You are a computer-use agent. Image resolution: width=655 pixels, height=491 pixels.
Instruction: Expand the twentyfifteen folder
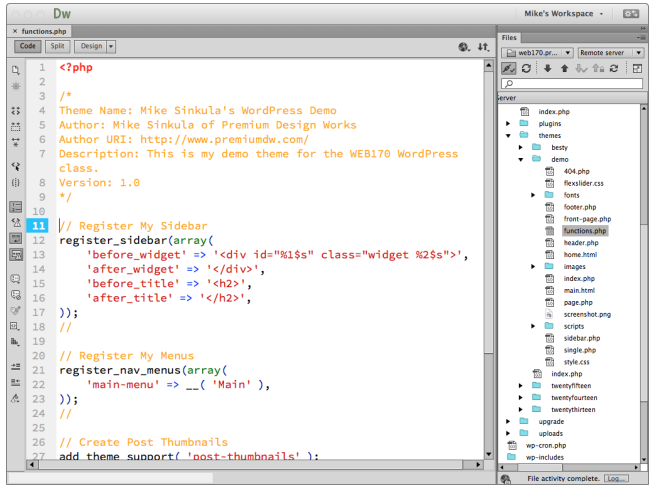pos(520,386)
